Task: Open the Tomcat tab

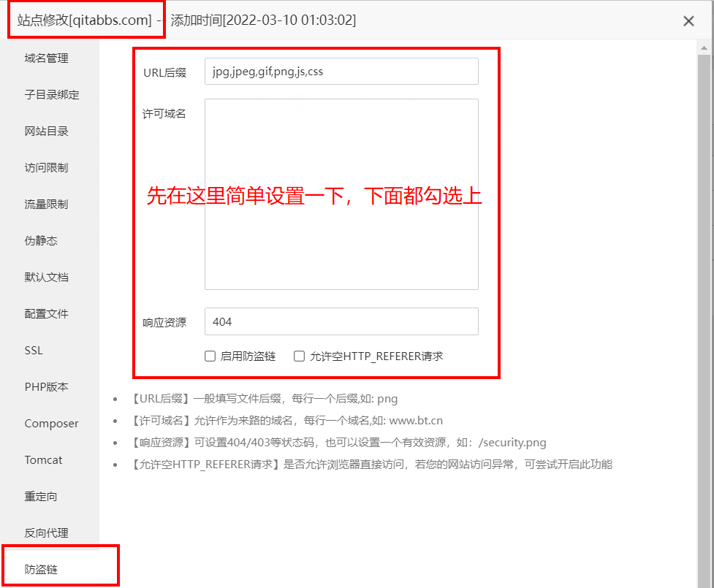Action: coord(43,460)
